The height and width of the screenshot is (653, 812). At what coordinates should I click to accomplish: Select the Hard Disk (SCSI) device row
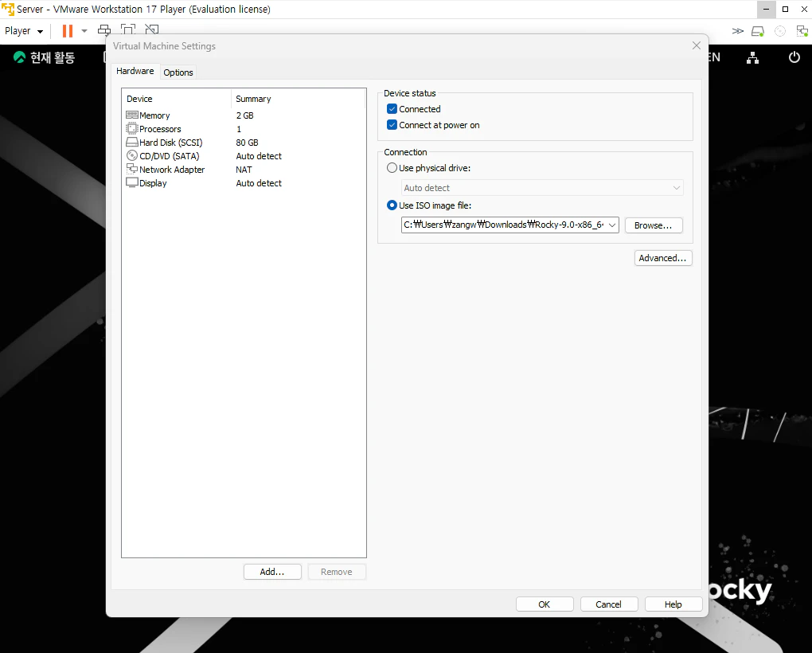click(x=244, y=143)
